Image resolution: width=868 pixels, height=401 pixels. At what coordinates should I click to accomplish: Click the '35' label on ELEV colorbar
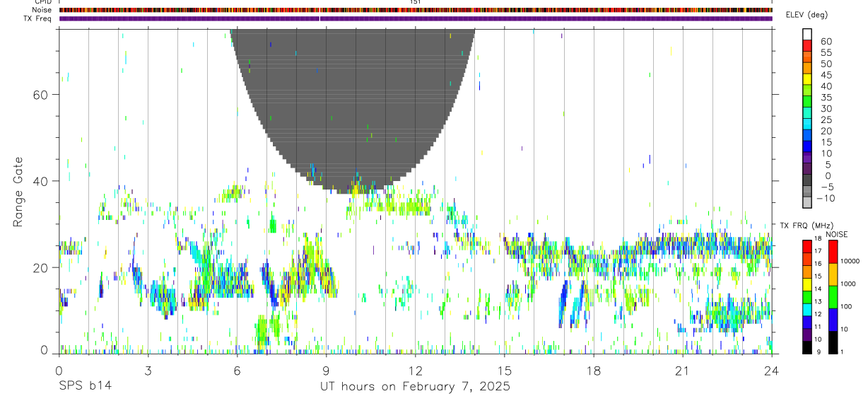(826, 98)
